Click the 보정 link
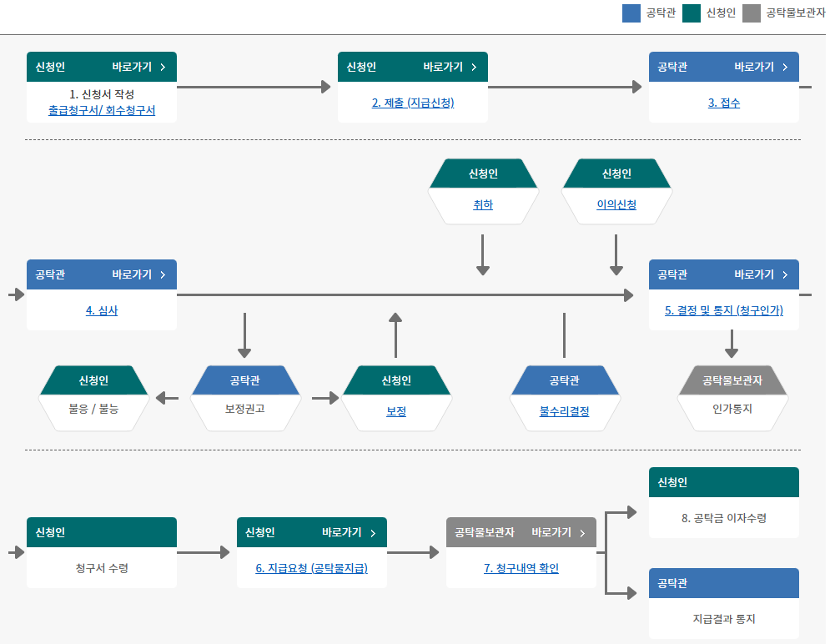830x644 pixels. click(396, 411)
